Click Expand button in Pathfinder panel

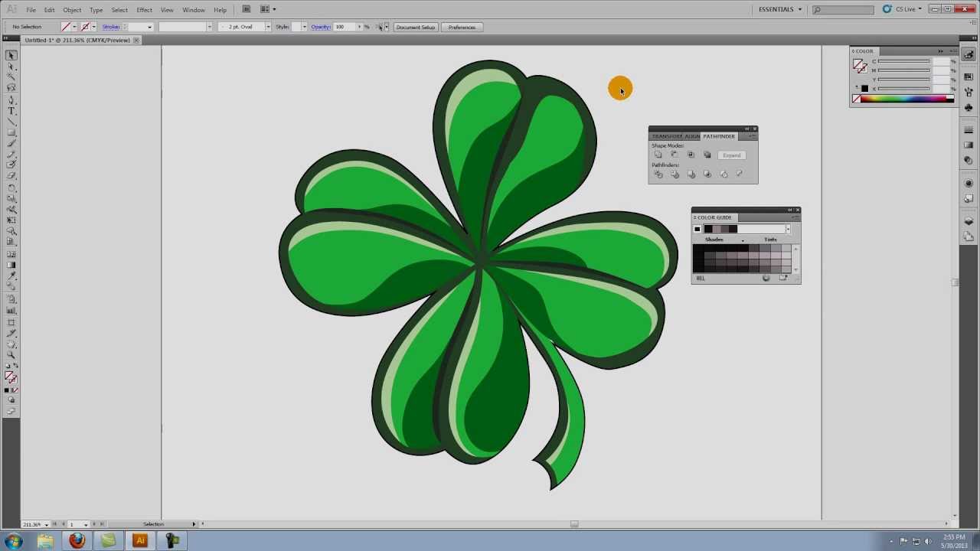click(731, 155)
